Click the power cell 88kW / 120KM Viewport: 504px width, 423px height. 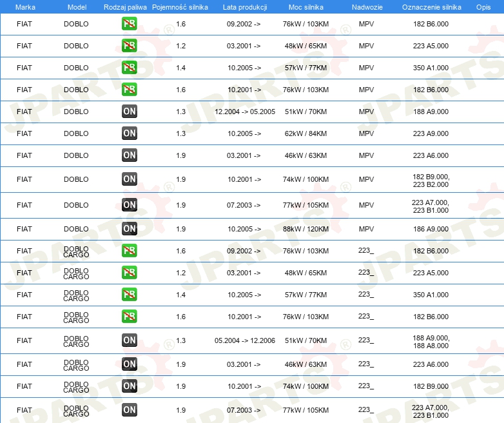click(305, 229)
